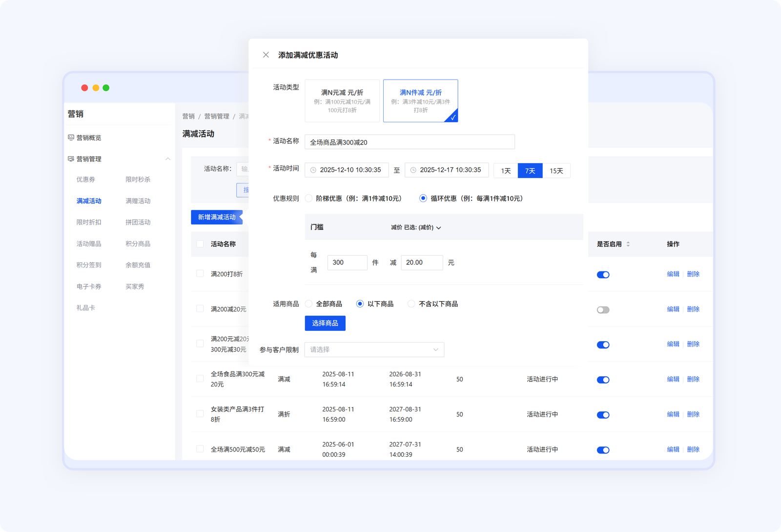
Task: Disable the toggle for 满200打8折 row
Action: click(x=603, y=275)
